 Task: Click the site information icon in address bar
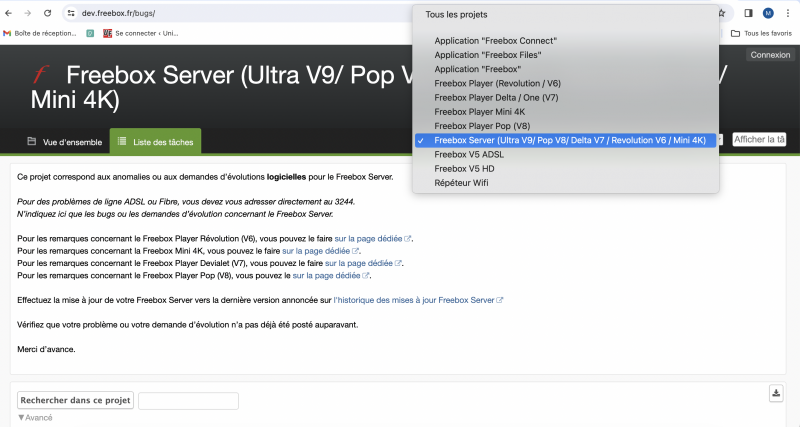click(71, 13)
